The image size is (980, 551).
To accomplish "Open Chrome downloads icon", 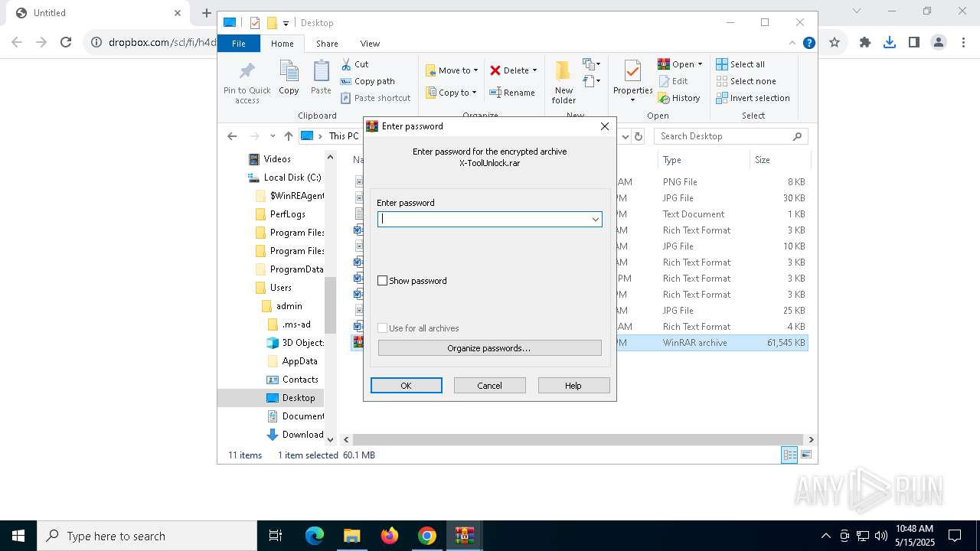I will [x=890, y=42].
